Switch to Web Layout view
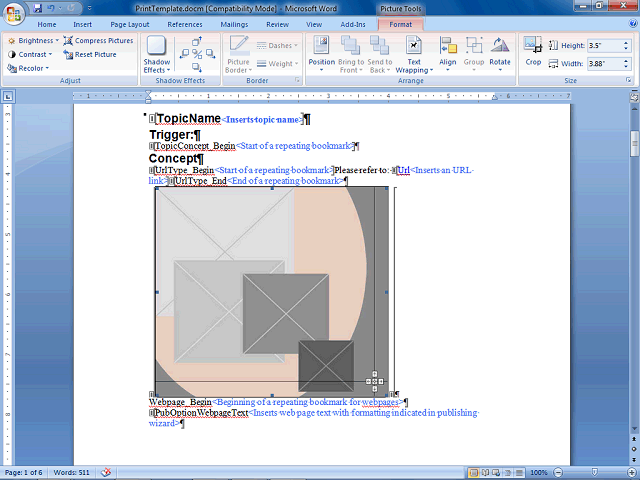Viewport: 640px width, 480px height. point(496,473)
